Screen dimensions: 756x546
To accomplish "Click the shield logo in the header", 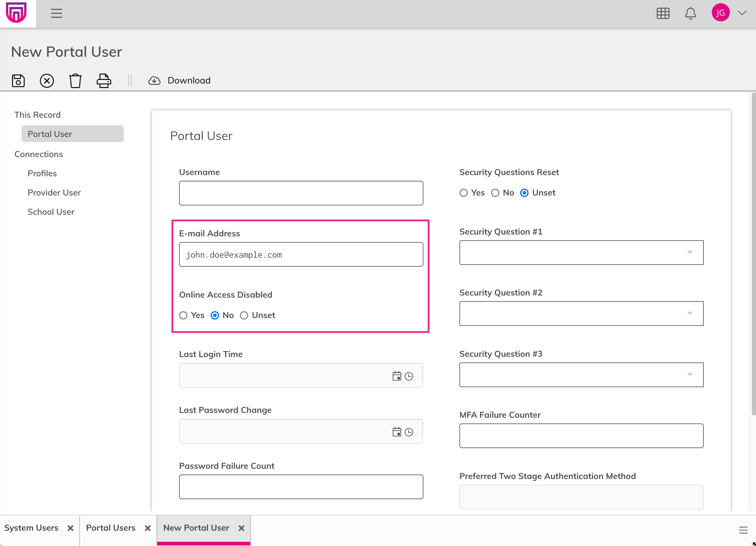I will point(16,13).
